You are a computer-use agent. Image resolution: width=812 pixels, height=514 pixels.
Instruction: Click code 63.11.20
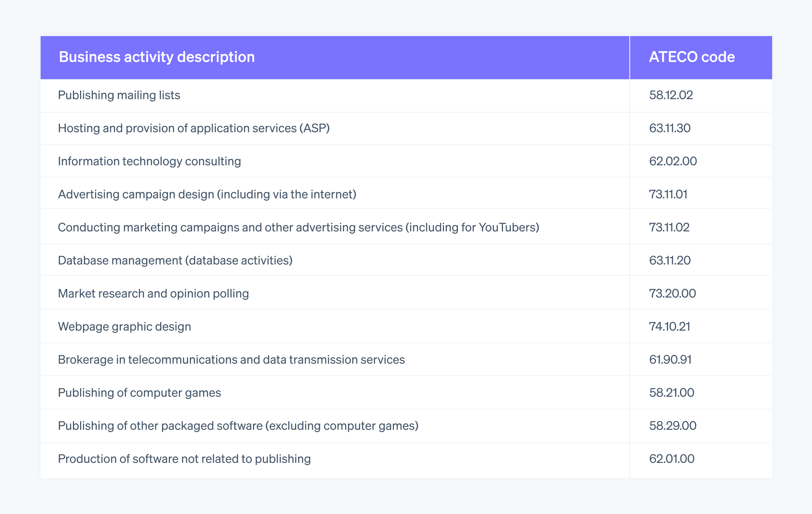pos(670,260)
